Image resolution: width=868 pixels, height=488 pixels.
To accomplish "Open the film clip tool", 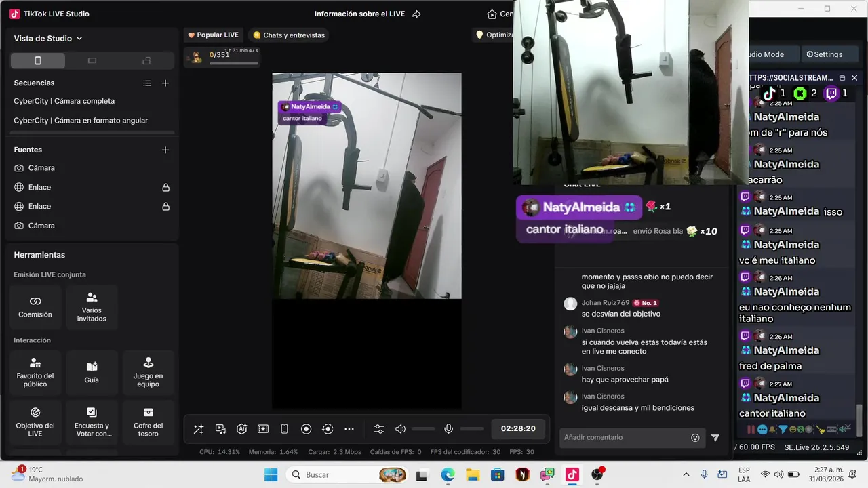I will [263, 429].
